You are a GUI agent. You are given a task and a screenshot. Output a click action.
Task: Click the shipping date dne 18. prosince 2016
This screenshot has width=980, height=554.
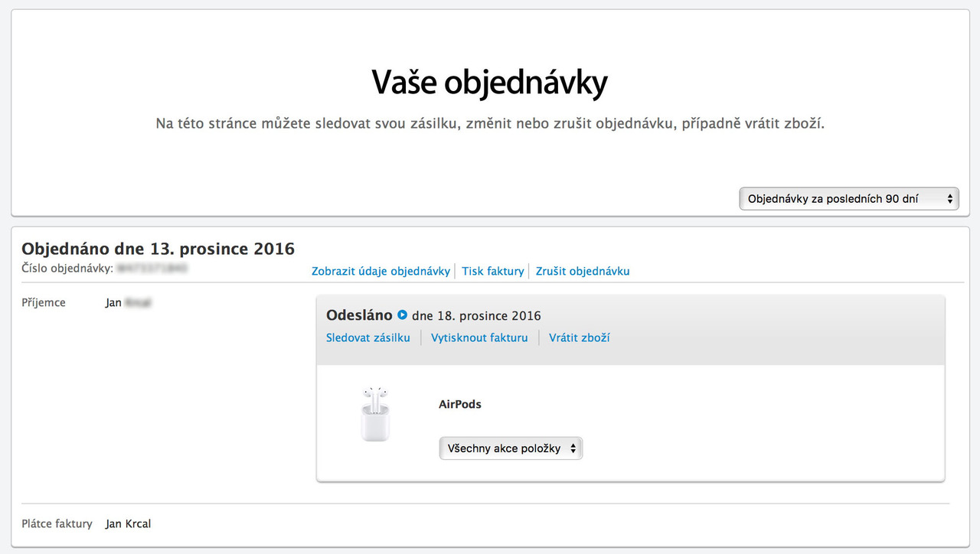[476, 316]
